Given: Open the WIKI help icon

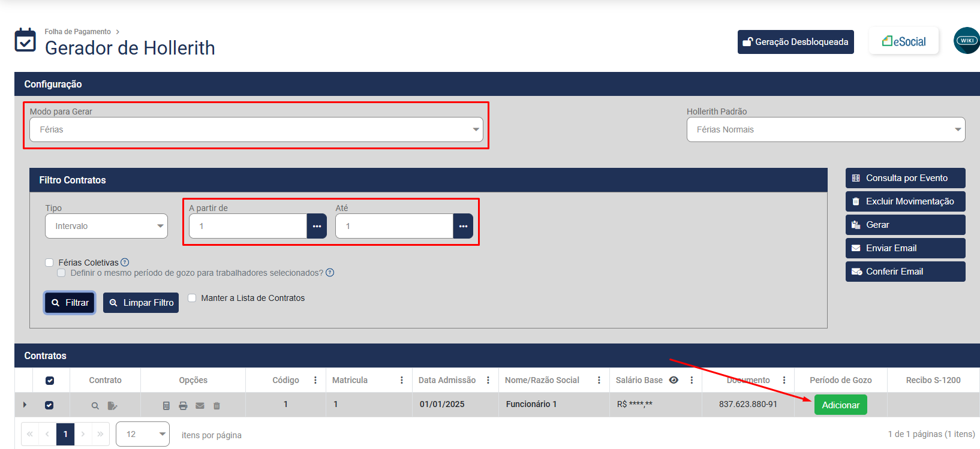Looking at the screenshot, I should (x=967, y=41).
